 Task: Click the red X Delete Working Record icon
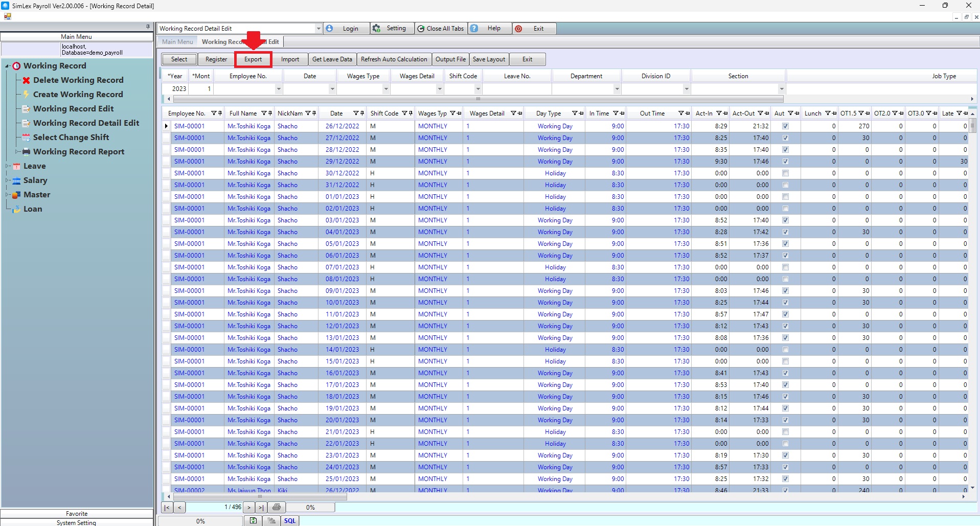[26, 80]
